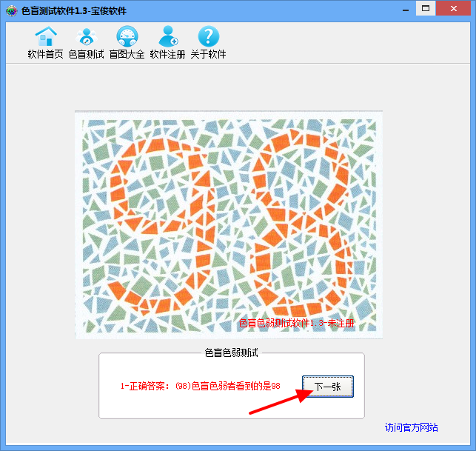Click the house icon for 软件首页
The width and height of the screenshot is (476, 451).
tap(46, 36)
